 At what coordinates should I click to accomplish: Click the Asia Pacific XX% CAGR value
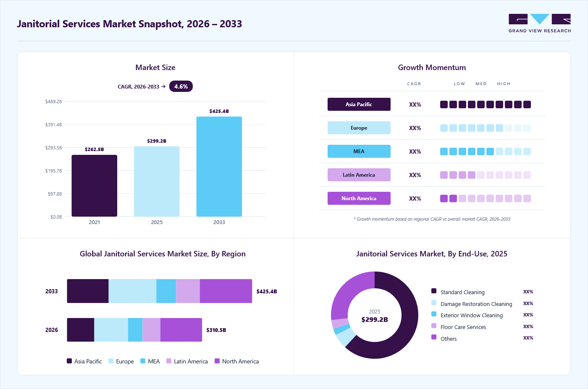(415, 104)
